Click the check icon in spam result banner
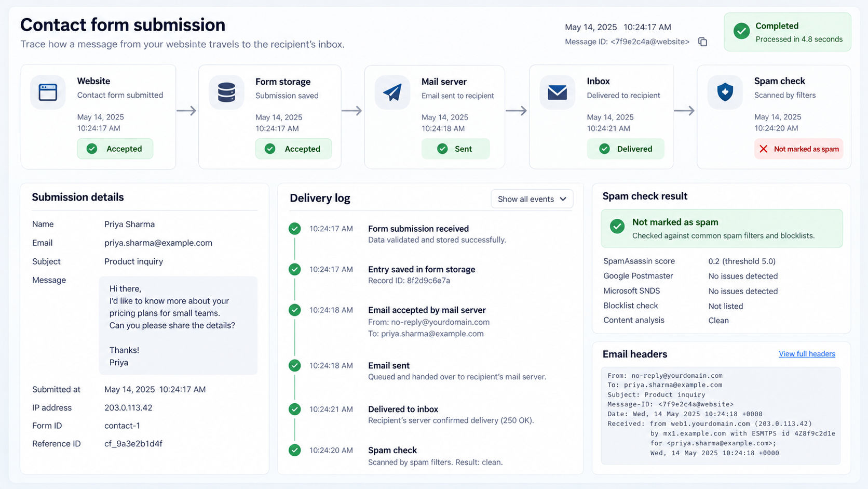Image resolution: width=868 pixels, height=489 pixels. [617, 227]
